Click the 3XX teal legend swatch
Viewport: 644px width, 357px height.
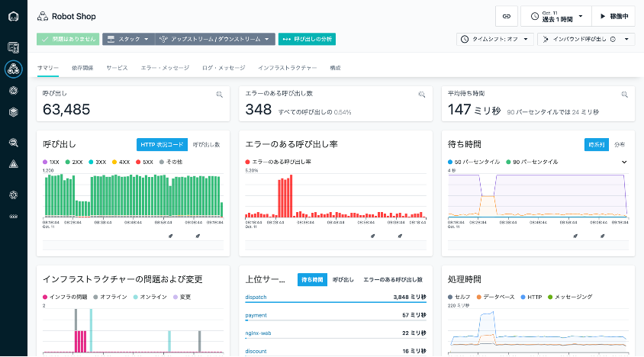click(91, 162)
